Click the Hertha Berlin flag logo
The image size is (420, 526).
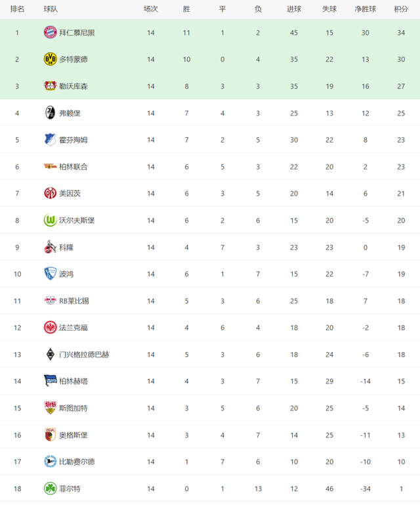pos(51,381)
